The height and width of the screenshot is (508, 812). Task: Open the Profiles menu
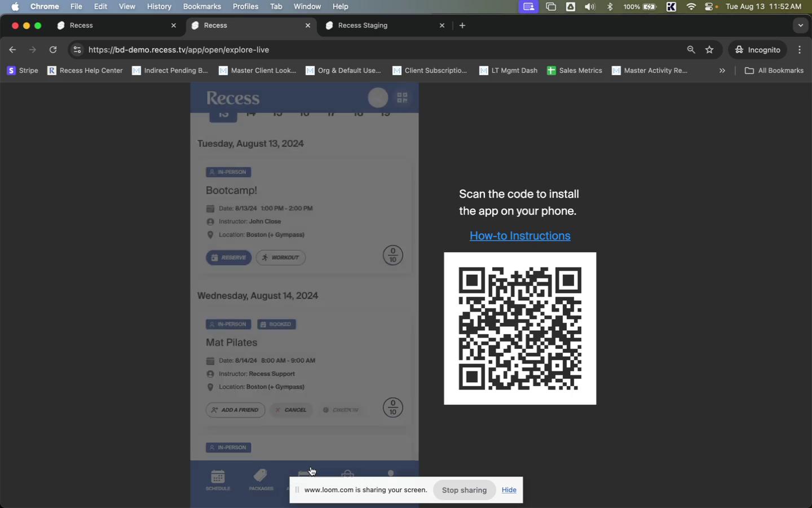pyautogui.click(x=245, y=7)
